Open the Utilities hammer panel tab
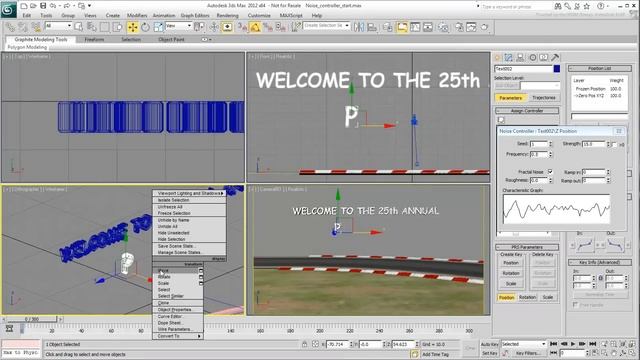 tap(555, 58)
